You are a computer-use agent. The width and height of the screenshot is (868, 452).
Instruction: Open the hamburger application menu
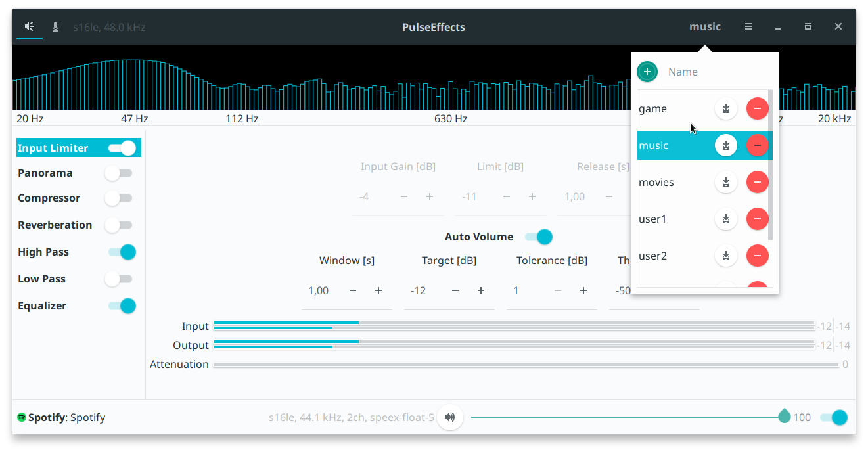click(x=748, y=27)
